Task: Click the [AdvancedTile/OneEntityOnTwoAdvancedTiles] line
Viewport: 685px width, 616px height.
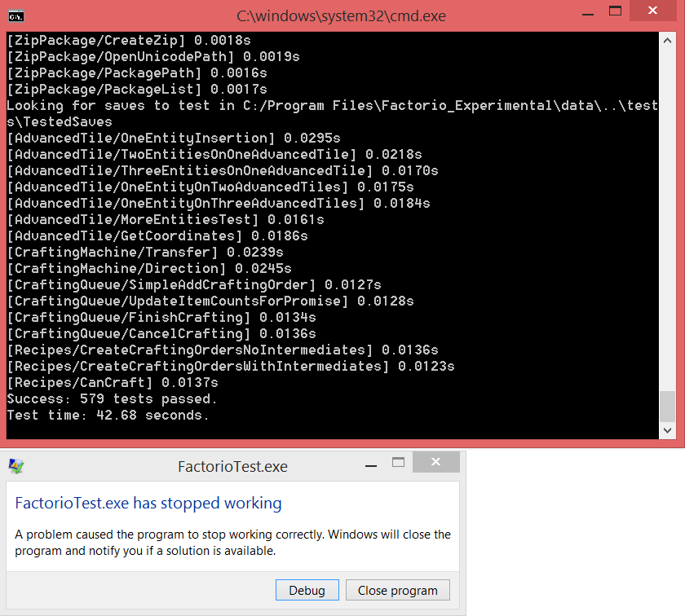Action: [x=210, y=187]
